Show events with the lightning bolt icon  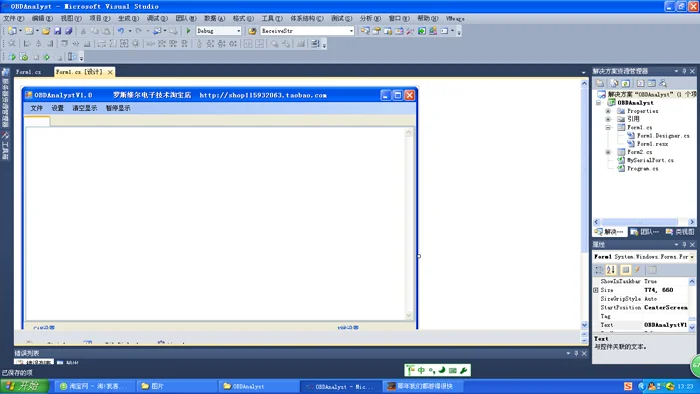pyautogui.click(x=638, y=270)
